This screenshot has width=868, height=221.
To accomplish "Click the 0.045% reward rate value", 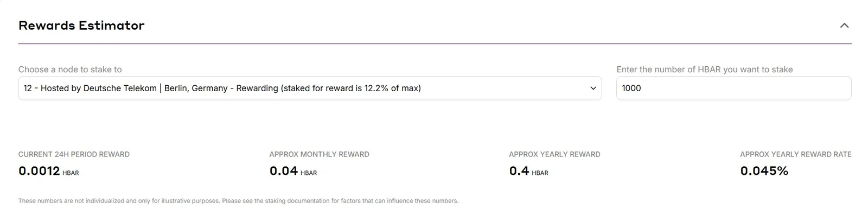I will pos(764,171).
